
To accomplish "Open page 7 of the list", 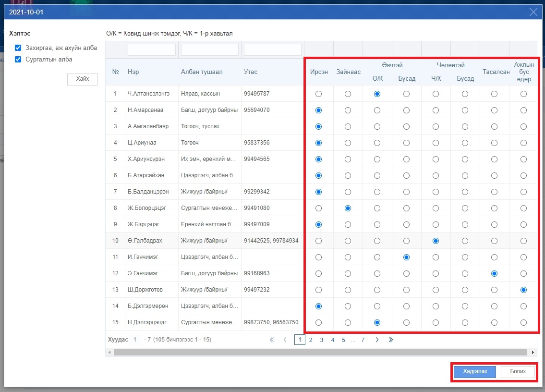I will click(x=363, y=340).
